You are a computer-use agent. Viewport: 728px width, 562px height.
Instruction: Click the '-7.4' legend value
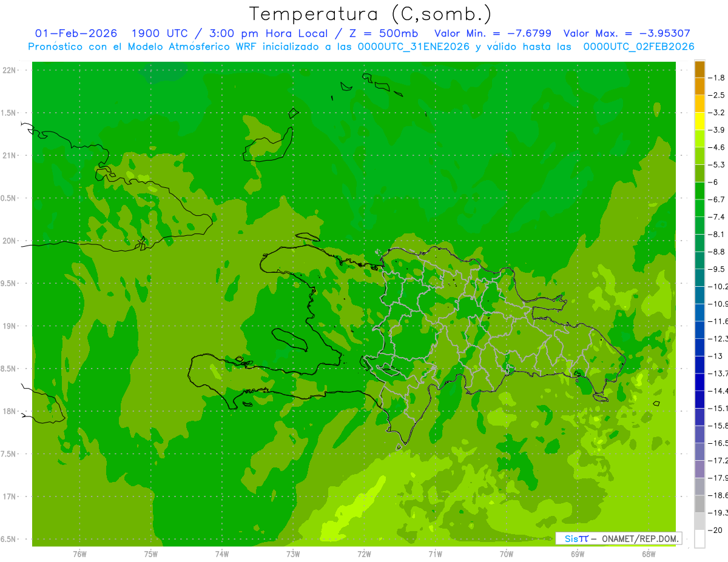[x=716, y=217]
